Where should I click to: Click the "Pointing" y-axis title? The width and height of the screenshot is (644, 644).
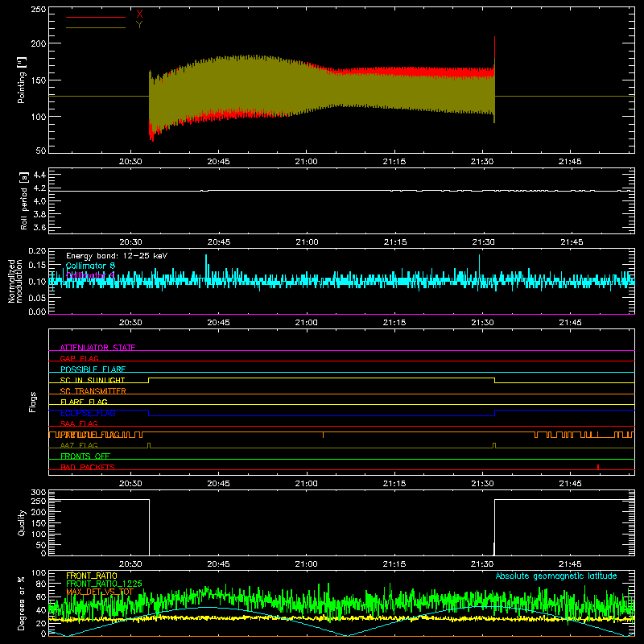click(22, 80)
